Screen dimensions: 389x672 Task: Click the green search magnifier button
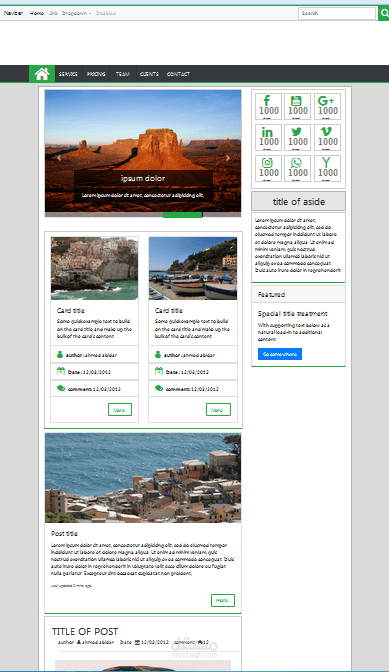pos(383,13)
